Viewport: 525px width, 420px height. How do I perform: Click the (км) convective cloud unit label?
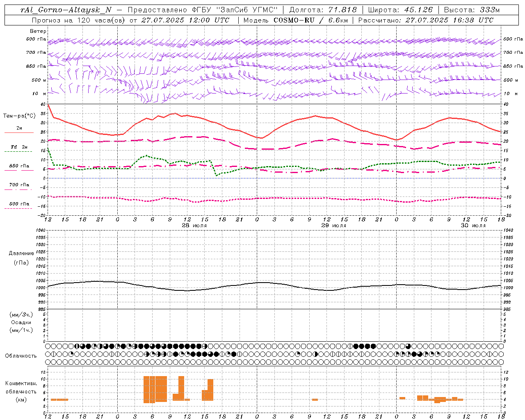21,399
